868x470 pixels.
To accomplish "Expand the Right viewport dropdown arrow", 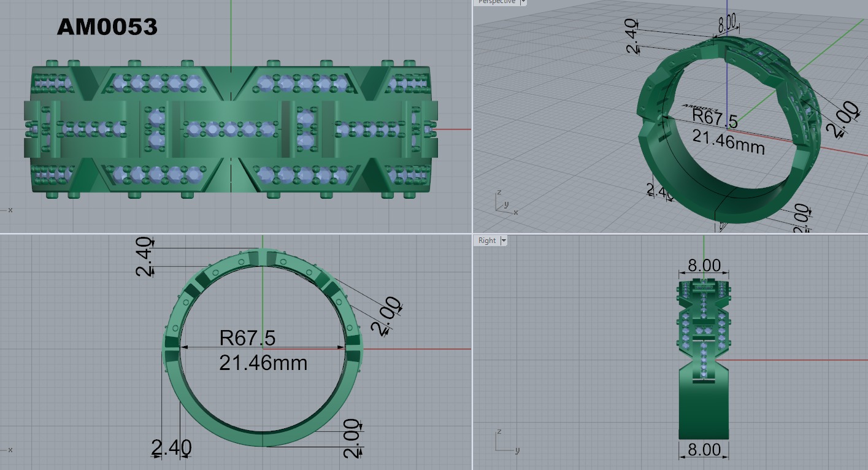I will coord(504,241).
